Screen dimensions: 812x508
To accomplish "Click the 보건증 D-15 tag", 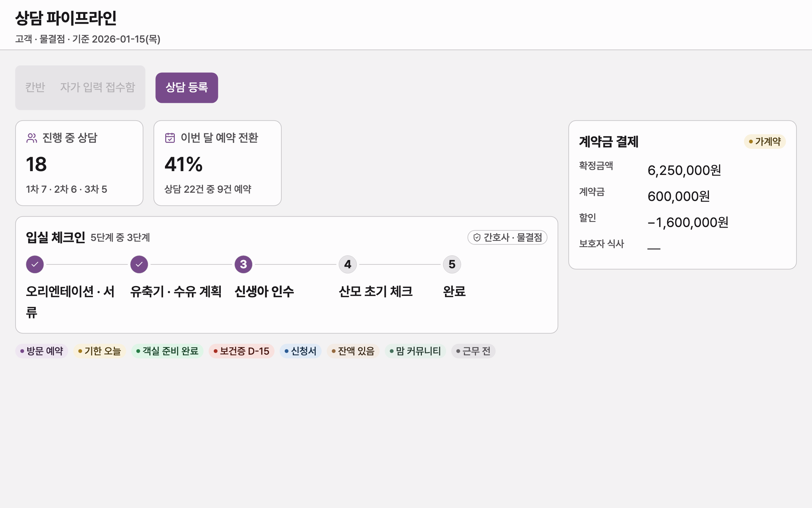I will coord(241,351).
